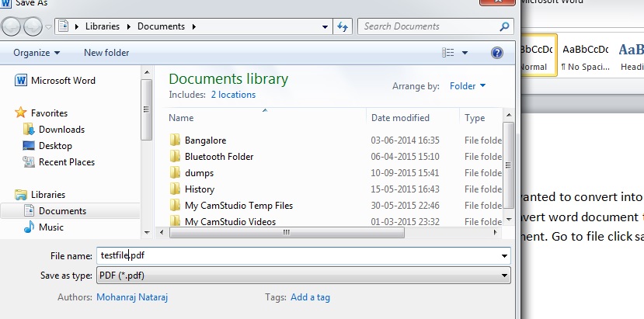644x319 pixels.
Task: Click file list vertical scroll up arrow
Action: [509, 115]
